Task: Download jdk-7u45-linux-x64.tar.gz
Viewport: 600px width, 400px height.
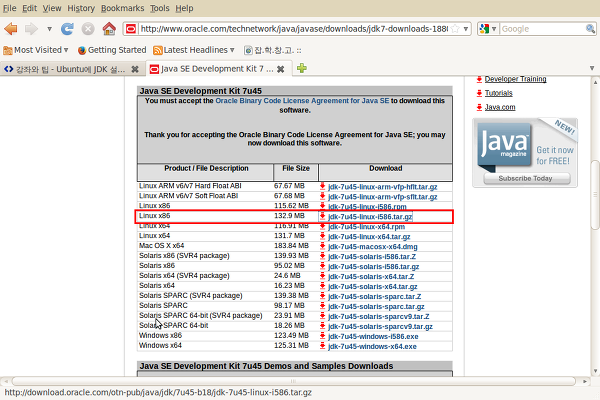Action: [x=369, y=237]
